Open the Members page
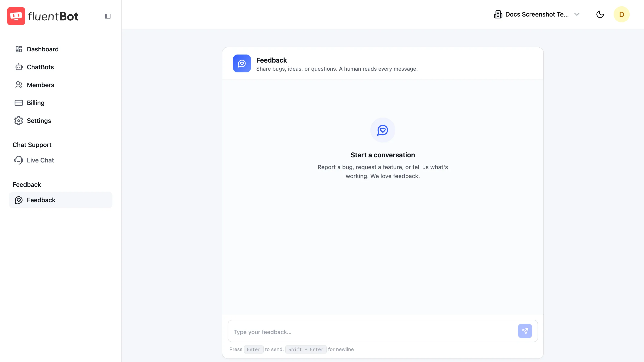Viewport: 644px width, 362px height. tap(61, 85)
